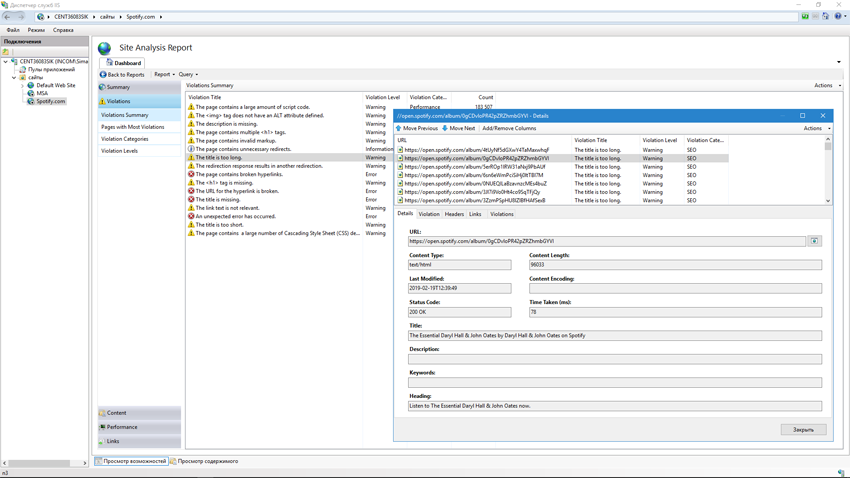The image size is (850, 478).
Task: Open the Performance section
Action: point(139,427)
